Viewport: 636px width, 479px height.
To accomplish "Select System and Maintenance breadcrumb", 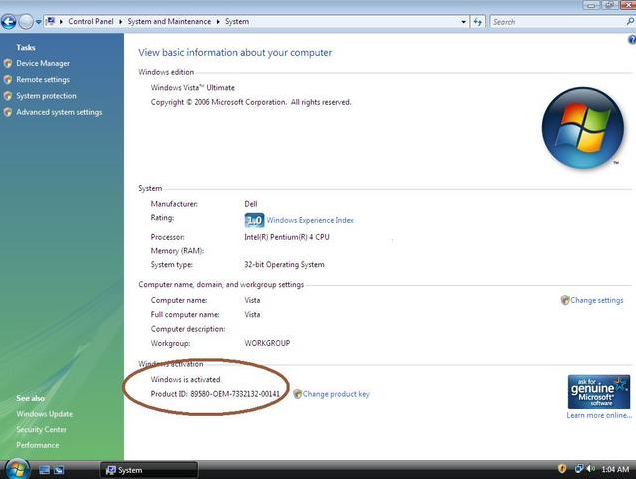I will 169,21.
